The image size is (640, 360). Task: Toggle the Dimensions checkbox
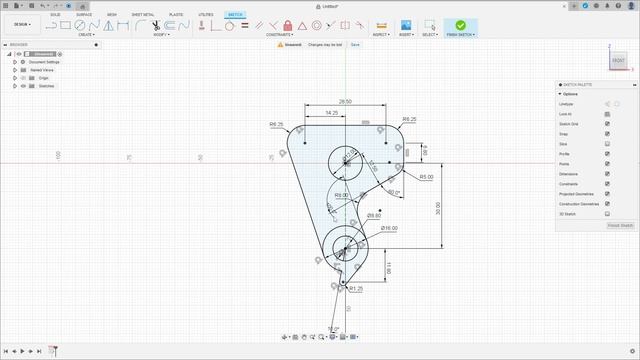pyautogui.click(x=607, y=174)
